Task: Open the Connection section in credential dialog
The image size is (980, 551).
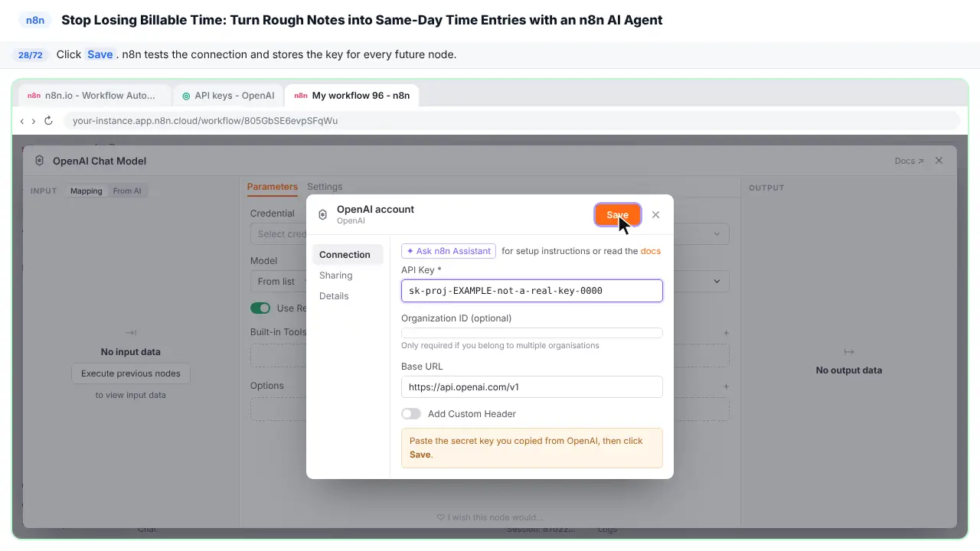Action: coord(348,255)
